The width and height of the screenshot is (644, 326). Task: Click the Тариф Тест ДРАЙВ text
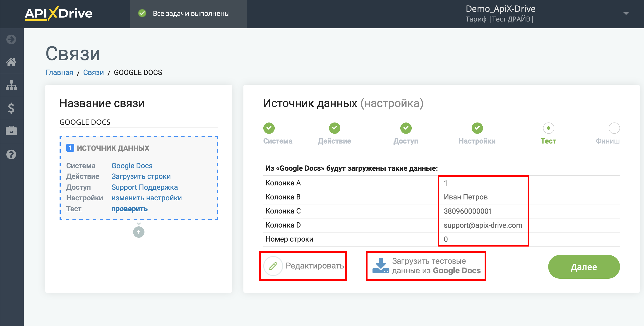point(499,19)
